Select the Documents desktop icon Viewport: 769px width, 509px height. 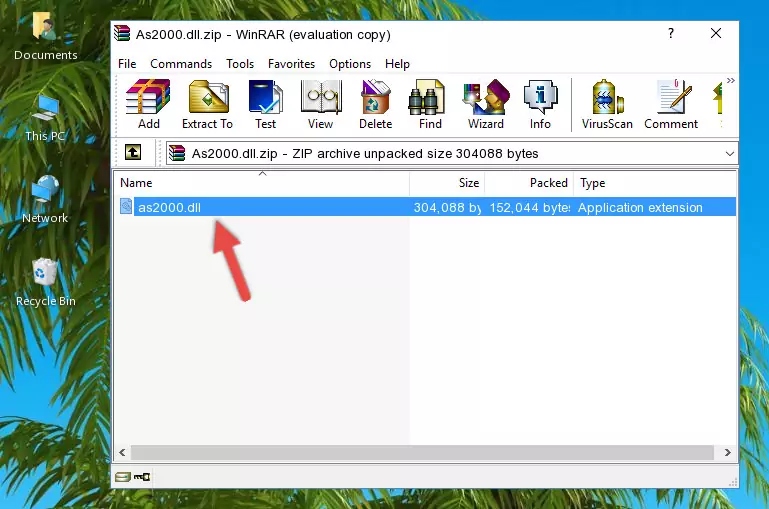pyautogui.click(x=45, y=36)
